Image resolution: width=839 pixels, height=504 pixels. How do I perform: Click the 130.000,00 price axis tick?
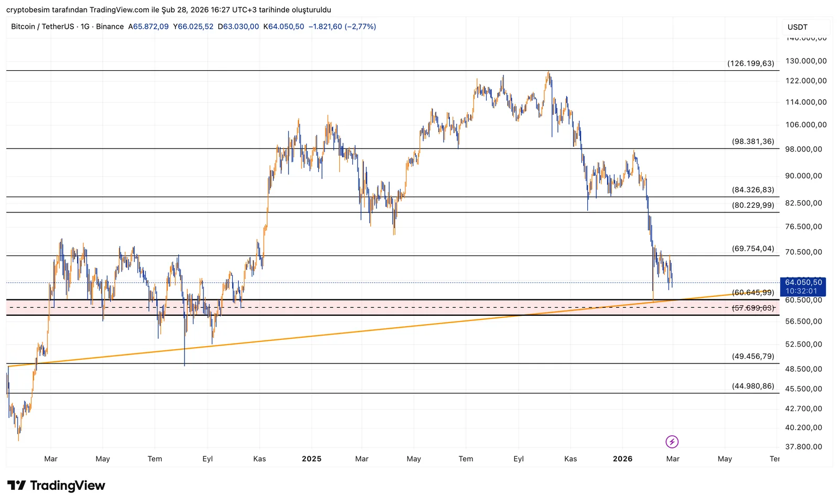coord(805,61)
